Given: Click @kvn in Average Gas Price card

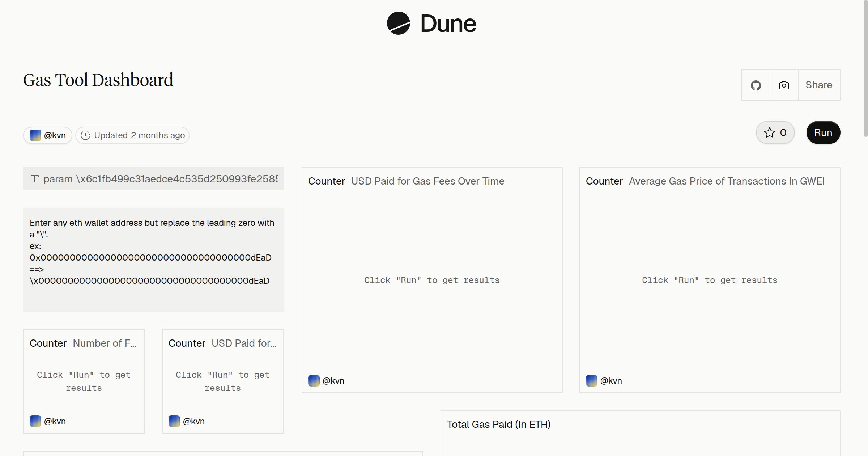Looking at the screenshot, I should point(611,381).
